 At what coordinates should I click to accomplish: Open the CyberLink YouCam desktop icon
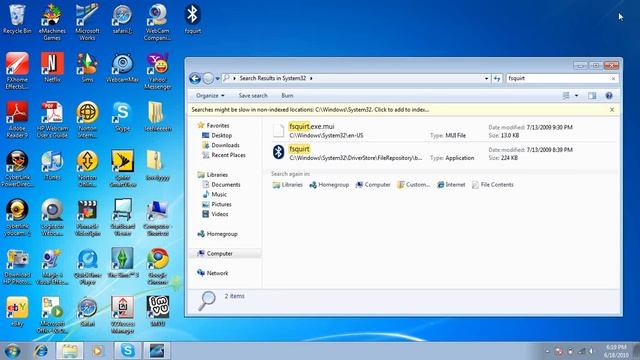[x=17, y=218]
